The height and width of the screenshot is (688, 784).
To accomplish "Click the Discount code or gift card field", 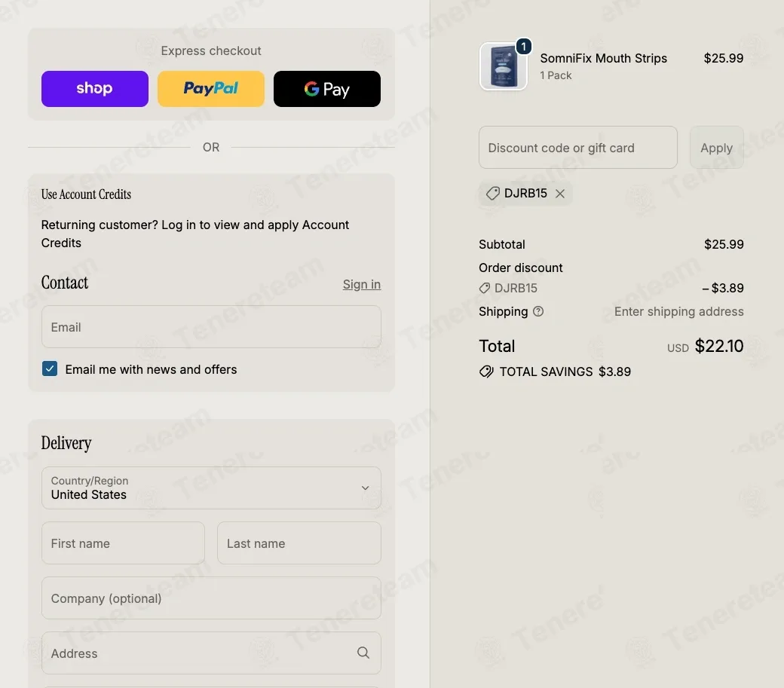I will pos(578,148).
